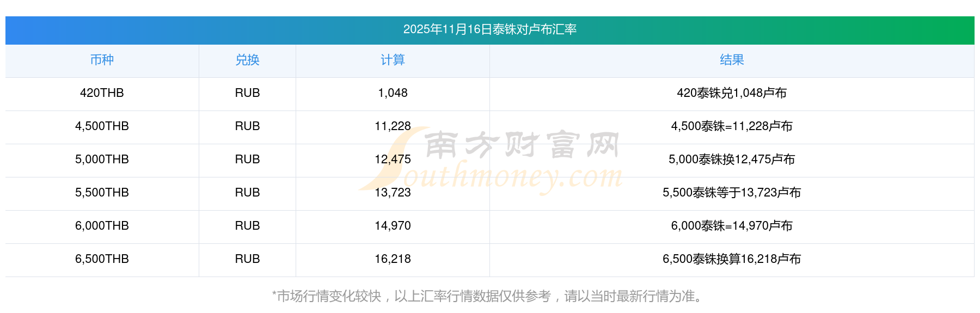Viewport: 980px width, 313px height.
Task: Select the 6,000THB cell
Action: (x=102, y=226)
